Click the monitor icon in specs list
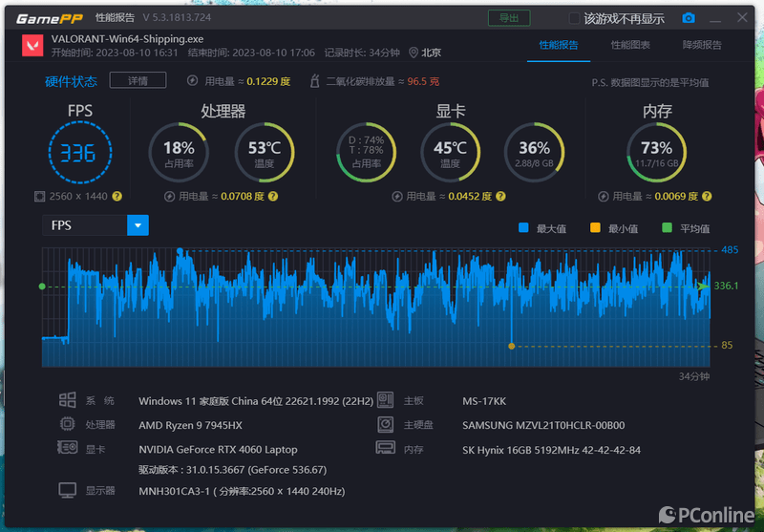764x532 pixels. tap(67, 490)
